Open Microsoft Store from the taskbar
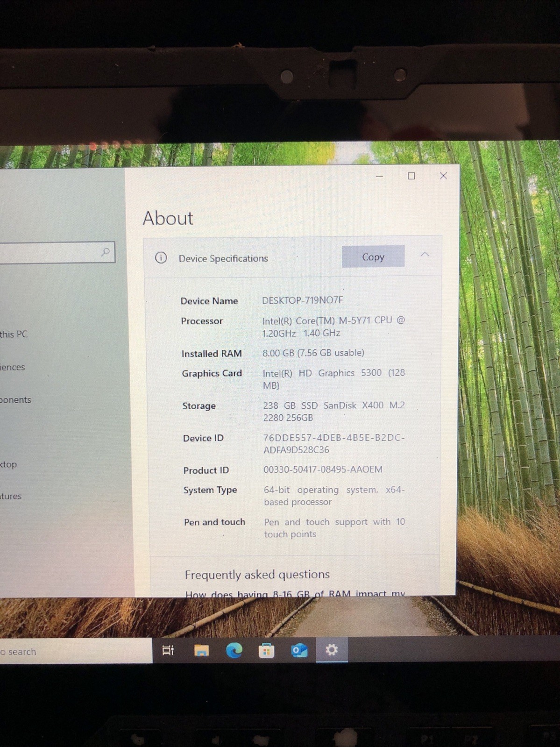The height and width of the screenshot is (747, 560). [266, 650]
